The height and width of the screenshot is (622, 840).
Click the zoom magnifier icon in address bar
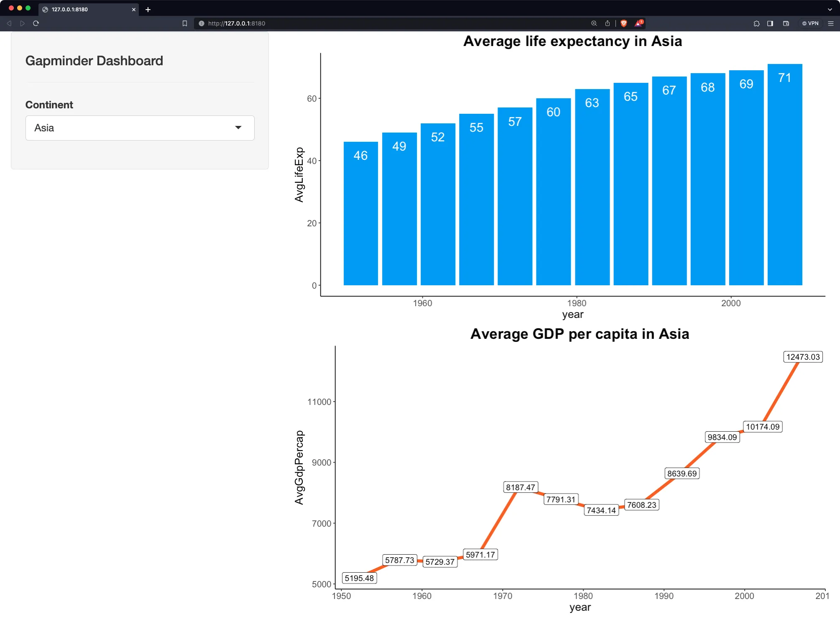click(x=594, y=23)
